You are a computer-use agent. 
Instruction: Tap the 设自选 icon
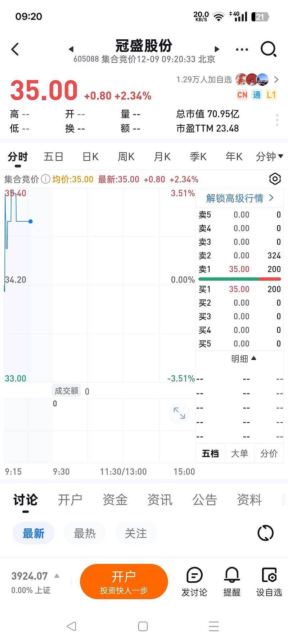pyautogui.click(x=269, y=582)
